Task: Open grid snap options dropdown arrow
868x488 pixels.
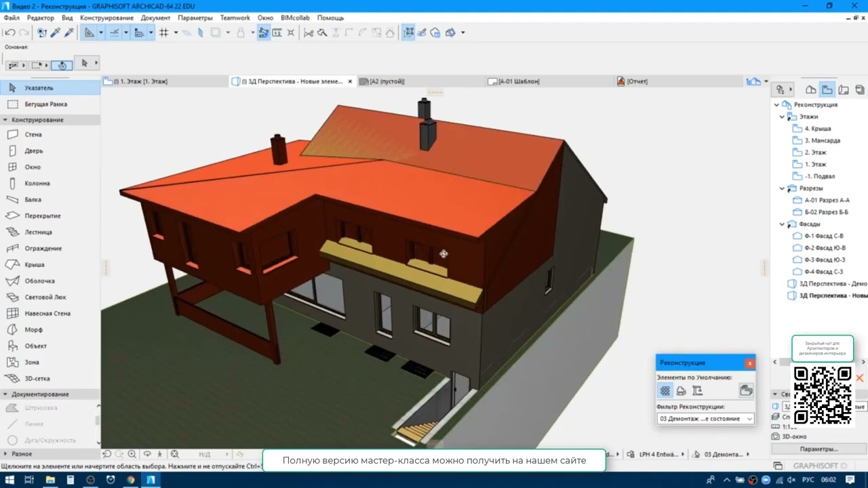Action: coord(176,33)
